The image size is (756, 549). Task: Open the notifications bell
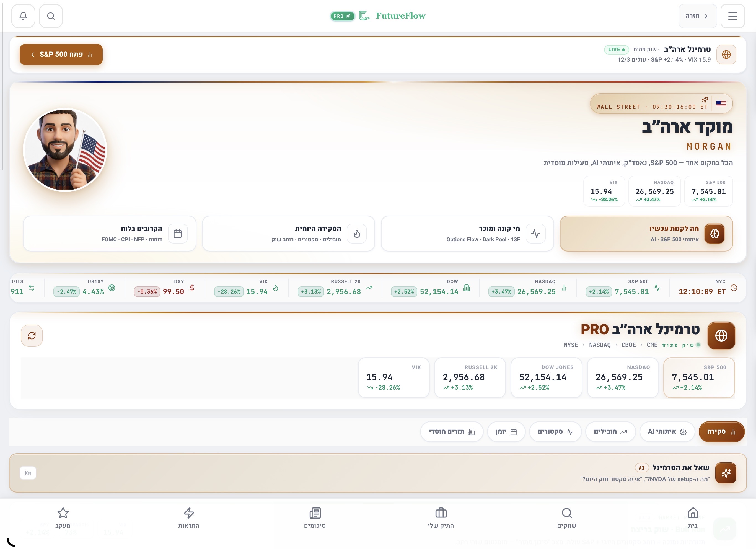[23, 16]
